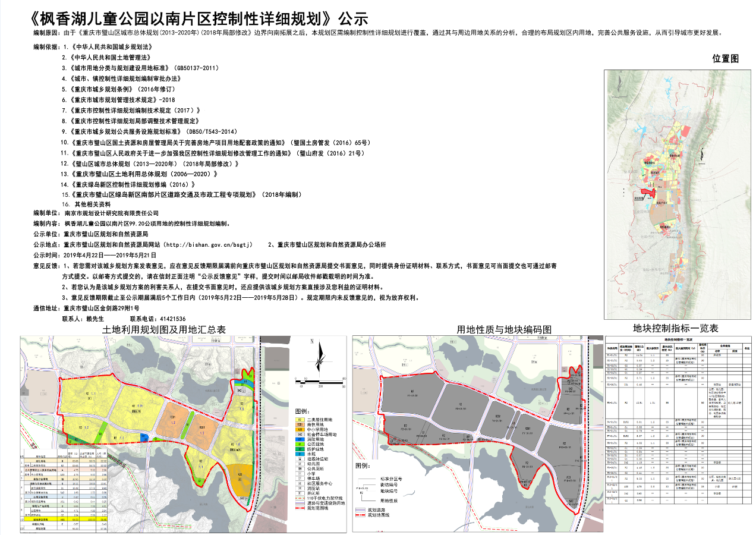
Task: Click item 9 重庆市城乡规划公共服务设施规划标准
Action: [x=150, y=131]
